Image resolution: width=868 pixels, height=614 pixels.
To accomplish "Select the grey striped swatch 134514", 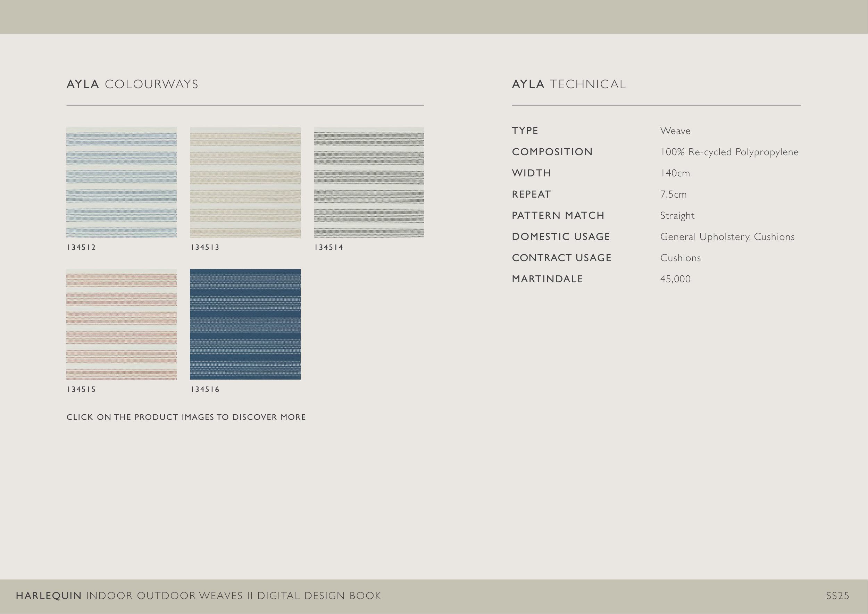I will 369,182.
